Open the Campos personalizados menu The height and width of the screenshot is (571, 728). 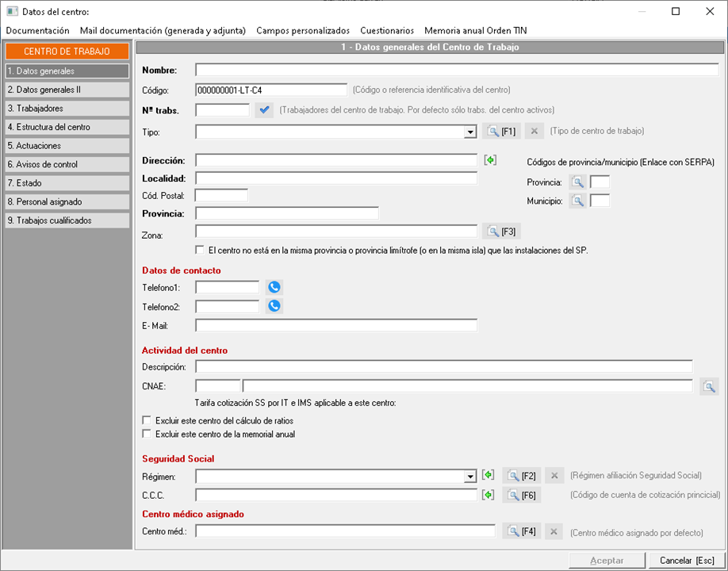303,30
